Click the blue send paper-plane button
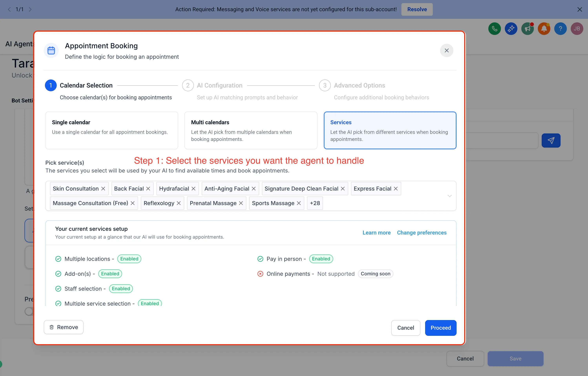This screenshot has width=588, height=376. coord(551,141)
